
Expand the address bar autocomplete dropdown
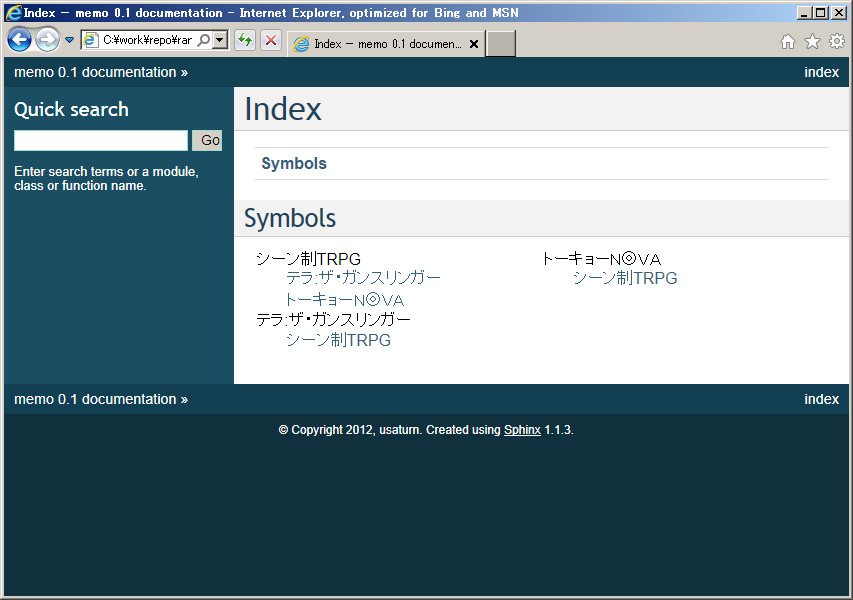tap(220, 40)
